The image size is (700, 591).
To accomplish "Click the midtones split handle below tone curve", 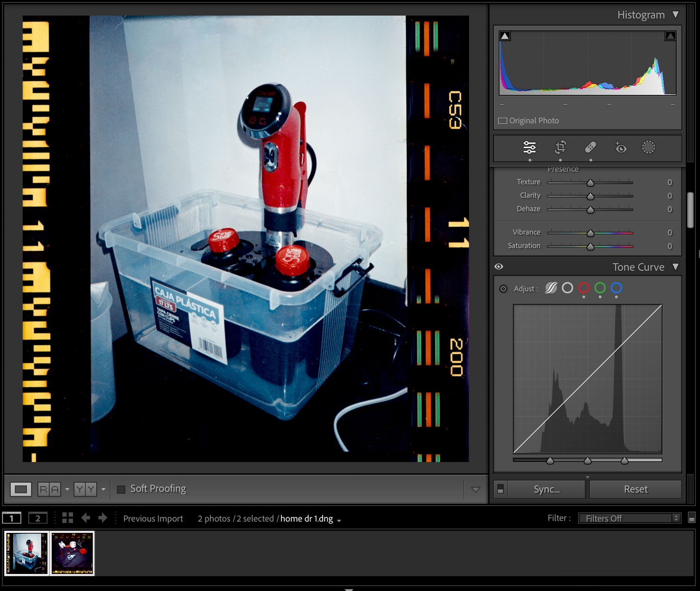I will click(587, 460).
